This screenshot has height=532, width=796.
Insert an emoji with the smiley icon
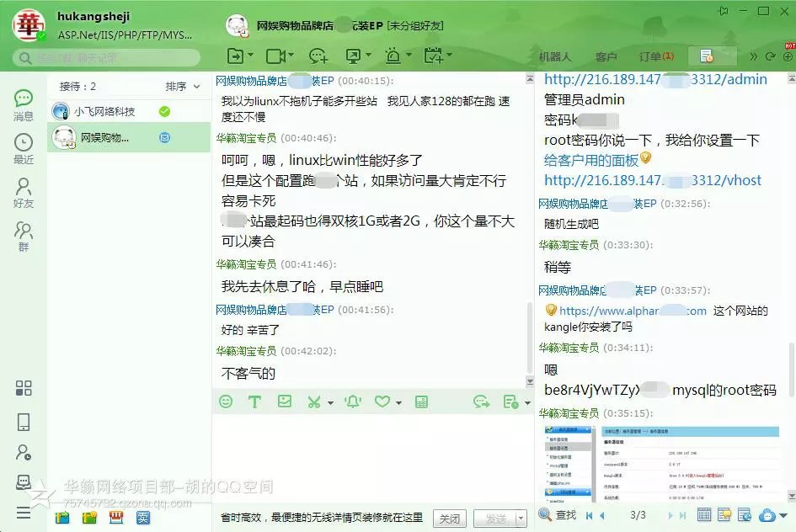pos(226,402)
